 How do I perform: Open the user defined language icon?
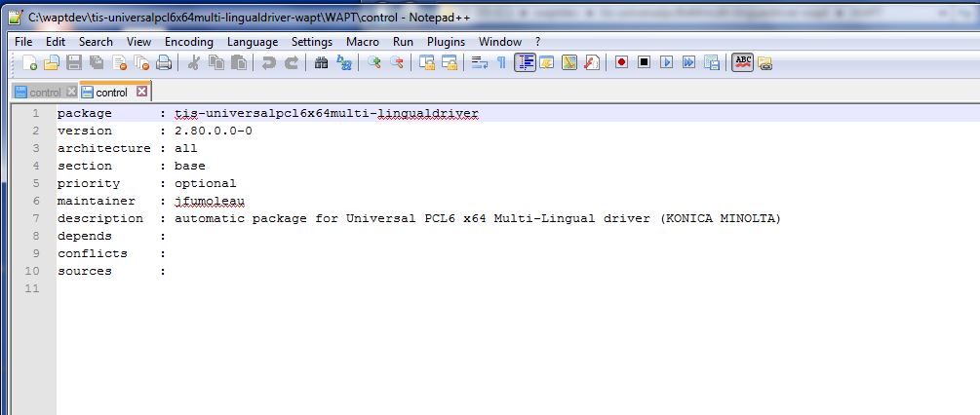547,62
